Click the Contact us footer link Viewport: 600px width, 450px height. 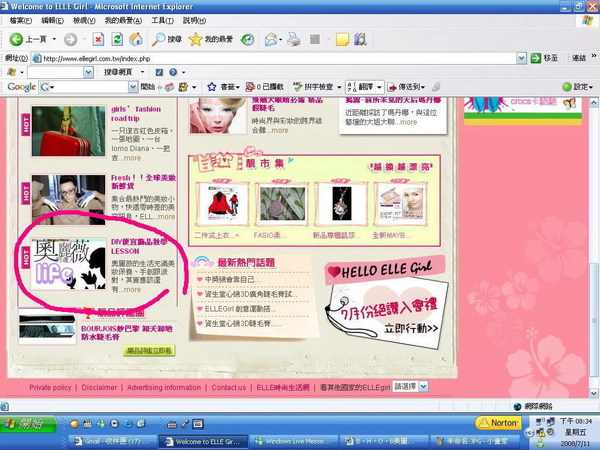click(228, 387)
